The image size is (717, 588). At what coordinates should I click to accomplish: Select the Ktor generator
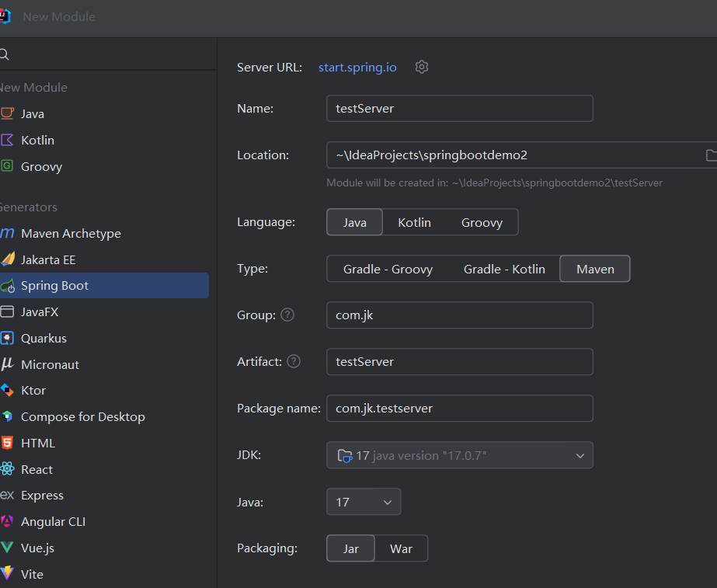[104, 390]
